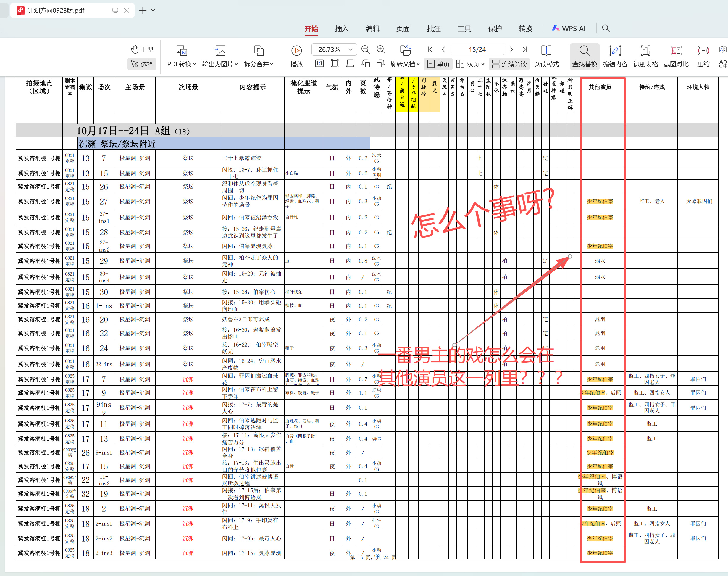
Task: Click the page number field 15/24
Action: (x=477, y=49)
